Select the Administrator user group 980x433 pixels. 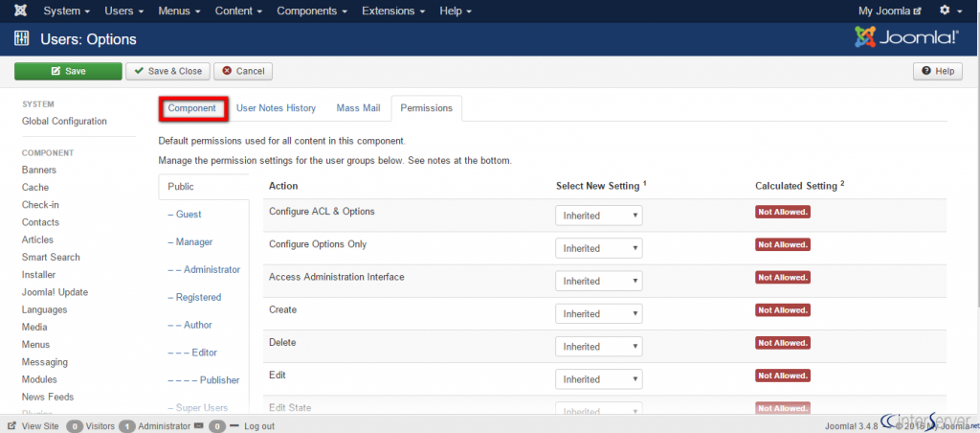tap(204, 269)
